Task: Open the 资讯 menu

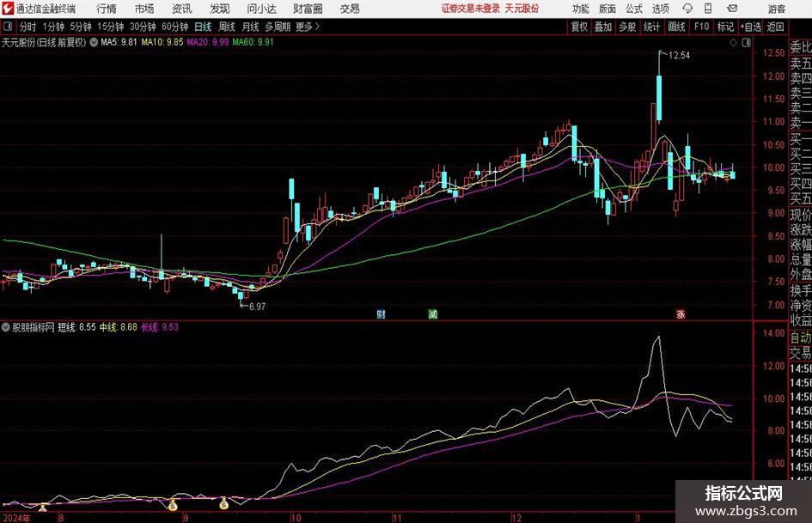Action: [x=182, y=9]
